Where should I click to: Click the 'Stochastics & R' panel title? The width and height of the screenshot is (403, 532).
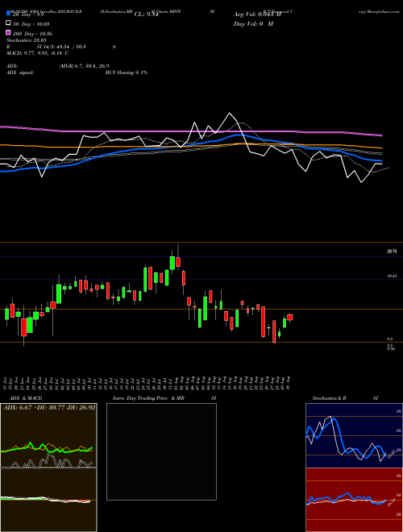click(329, 398)
